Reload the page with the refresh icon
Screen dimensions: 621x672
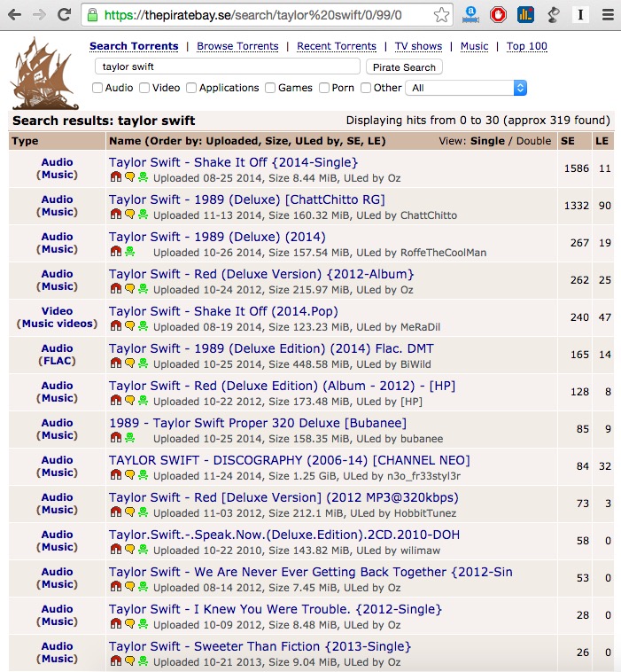click(64, 14)
